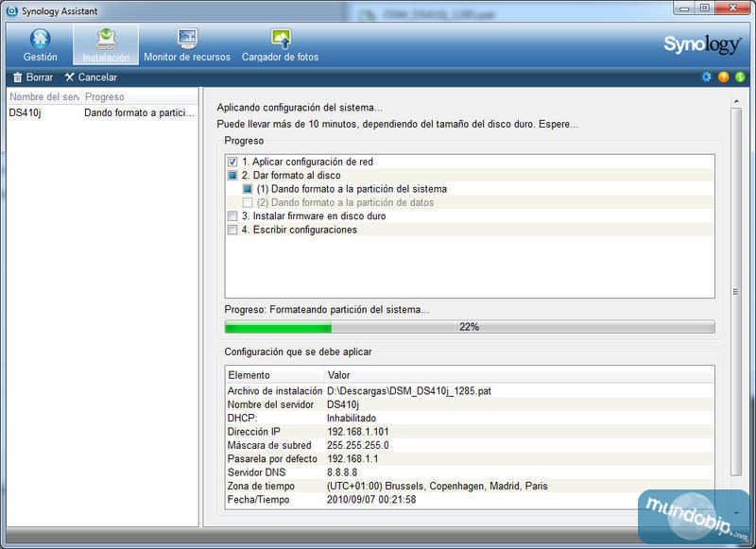The height and width of the screenshot is (549, 756).
Task: Select the Progreso column header
Action: point(140,97)
